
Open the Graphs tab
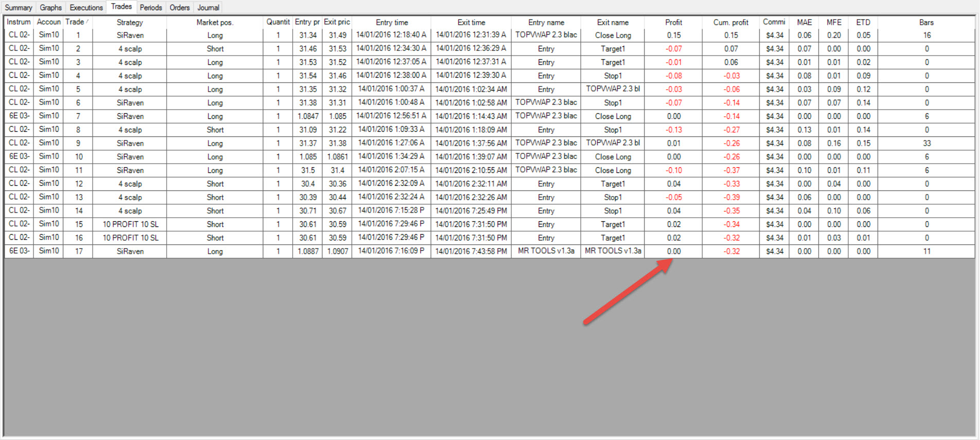point(50,8)
